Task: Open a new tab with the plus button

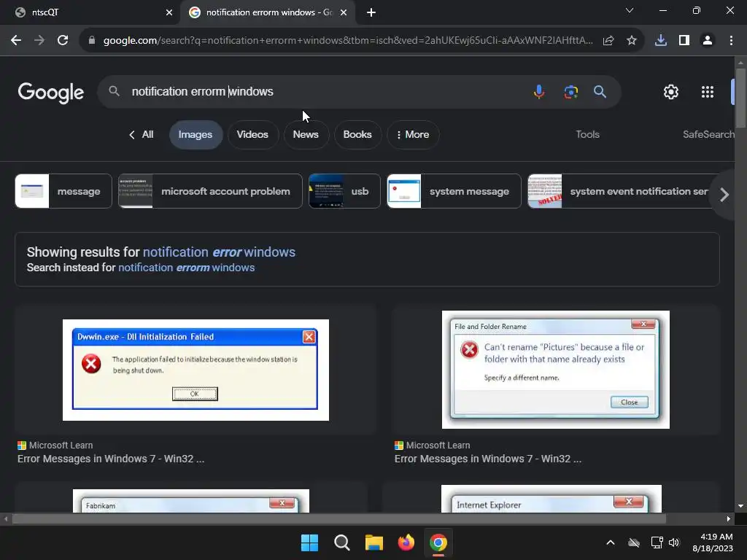Action: tap(371, 12)
